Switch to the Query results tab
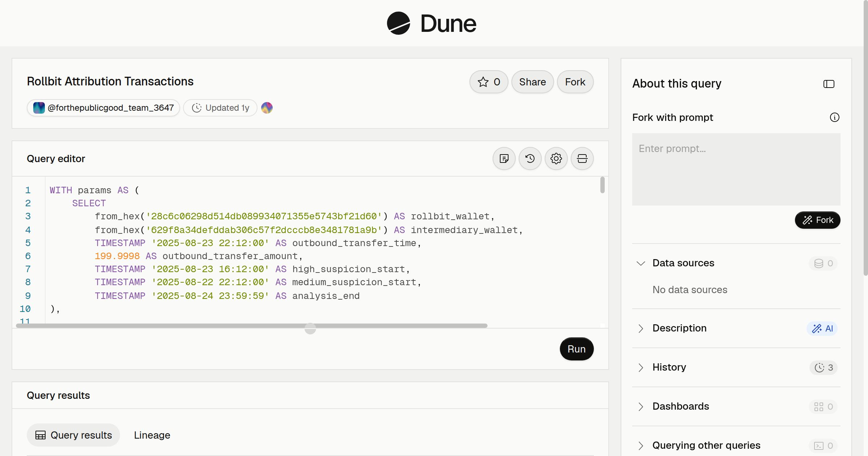868x456 pixels. pos(73,435)
